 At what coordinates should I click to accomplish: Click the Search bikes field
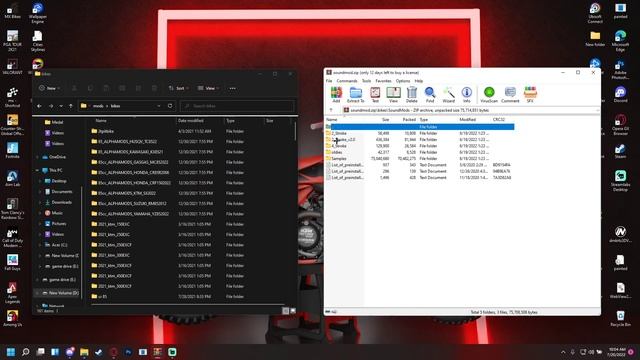click(x=237, y=106)
